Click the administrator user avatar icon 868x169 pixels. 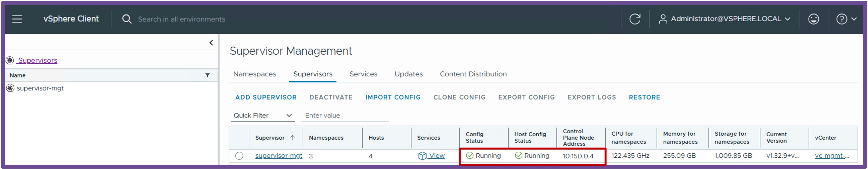pos(663,19)
